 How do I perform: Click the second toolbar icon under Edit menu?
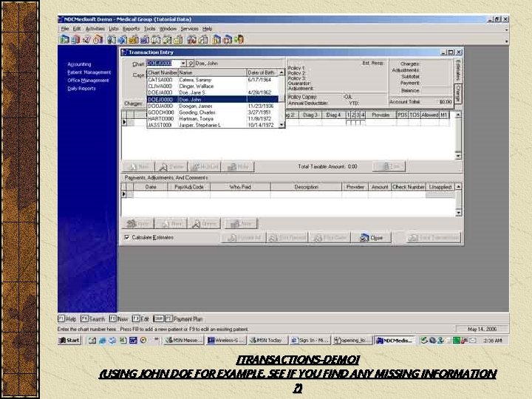[x=75, y=40]
